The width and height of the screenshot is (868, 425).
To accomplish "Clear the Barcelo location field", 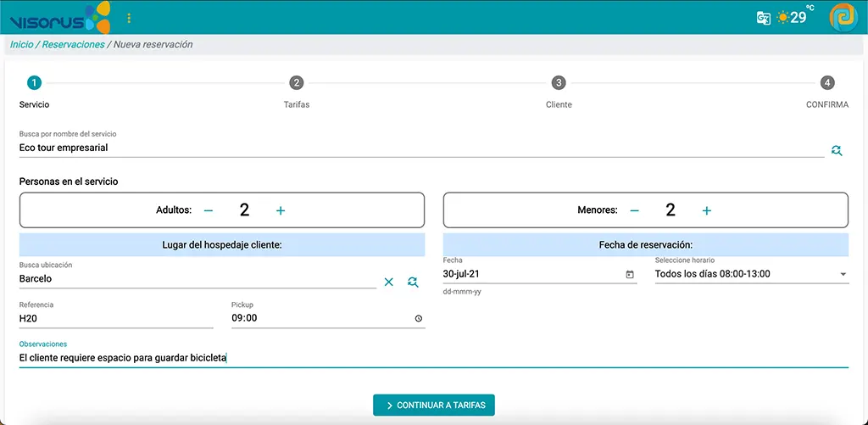I will [x=389, y=282].
